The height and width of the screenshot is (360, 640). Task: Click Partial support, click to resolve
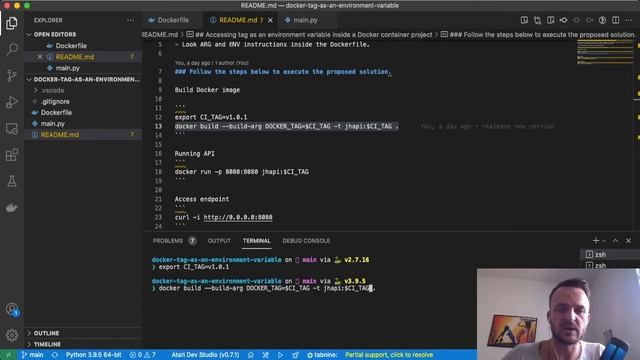coord(389,355)
